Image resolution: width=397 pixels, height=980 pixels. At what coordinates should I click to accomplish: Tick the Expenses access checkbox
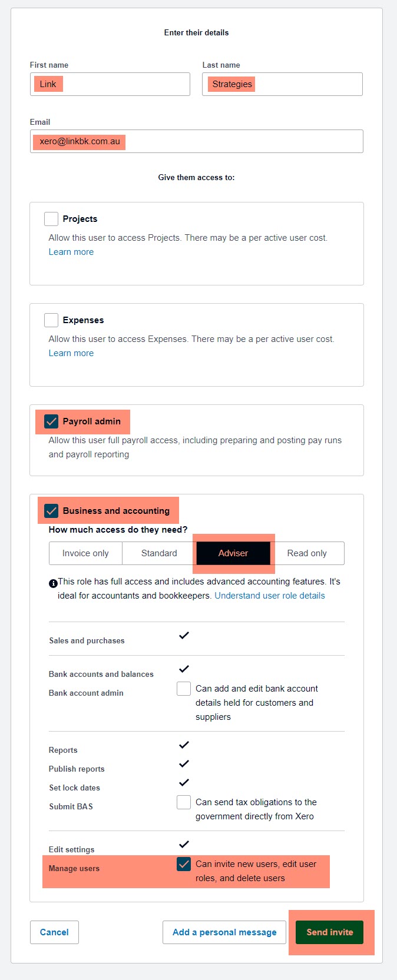point(51,320)
